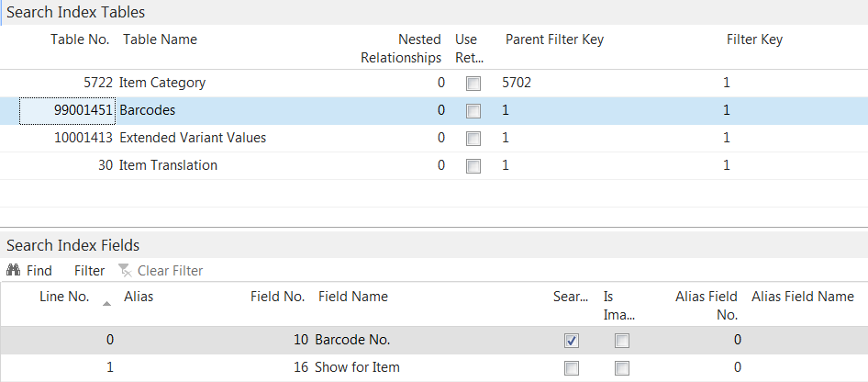Click the Line No. sort arrow
The width and height of the screenshot is (868, 382).
tap(107, 302)
